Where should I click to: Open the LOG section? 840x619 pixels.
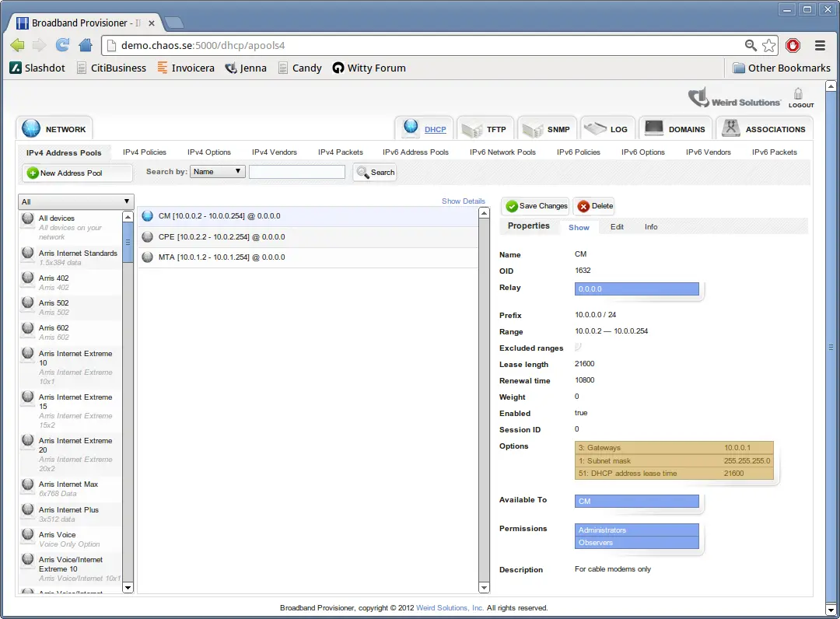point(606,129)
